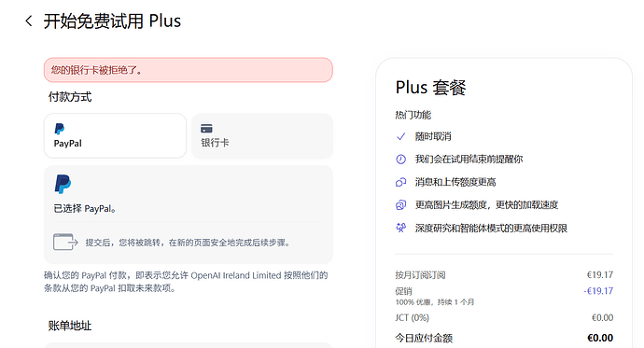Click the OpenAI Ireland Limited consent text
The width and height of the screenshot is (644, 348).
point(186,282)
